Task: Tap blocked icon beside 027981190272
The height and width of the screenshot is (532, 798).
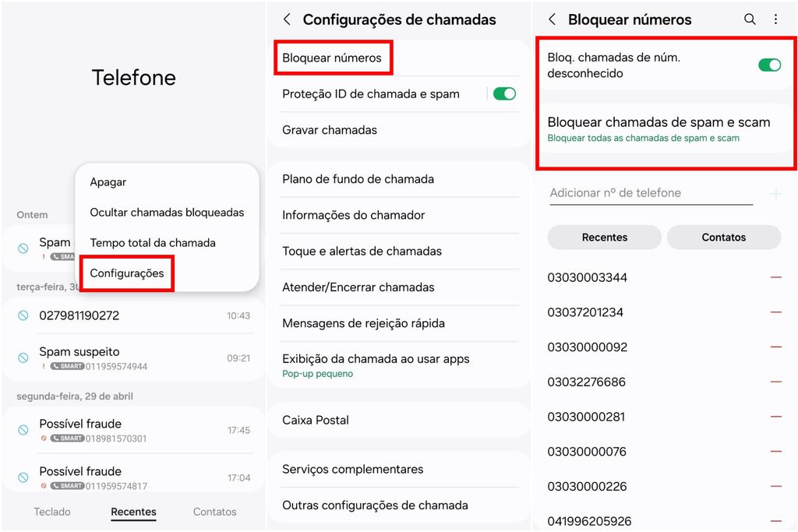Action: tap(23, 315)
